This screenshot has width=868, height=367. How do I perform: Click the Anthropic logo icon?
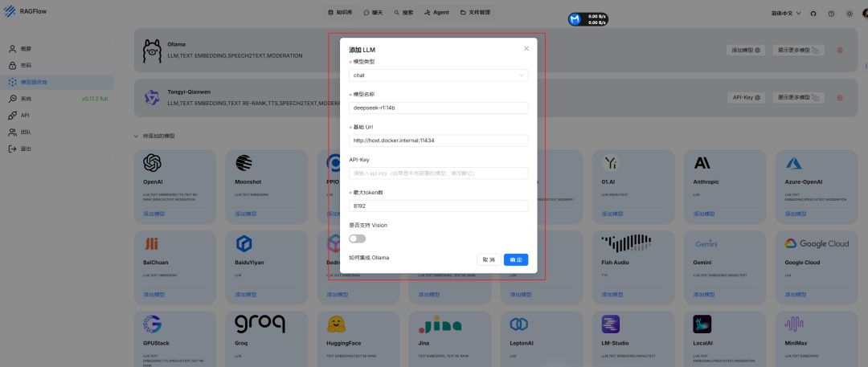[702, 163]
